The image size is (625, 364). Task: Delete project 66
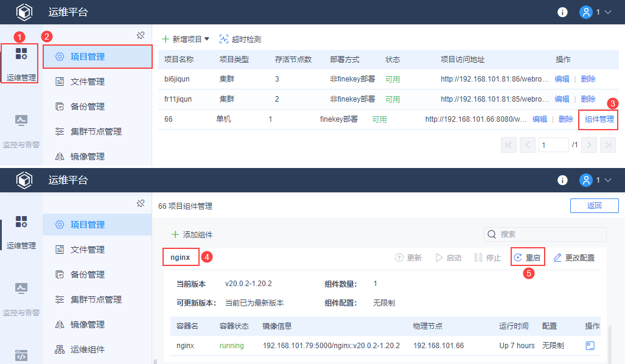click(565, 119)
